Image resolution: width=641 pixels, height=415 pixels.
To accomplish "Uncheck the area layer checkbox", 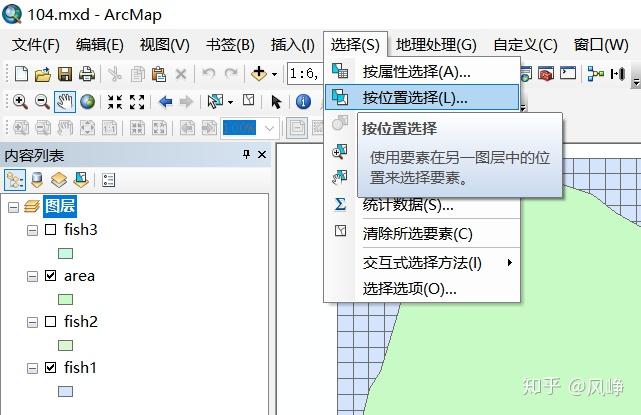I will tap(50, 276).
